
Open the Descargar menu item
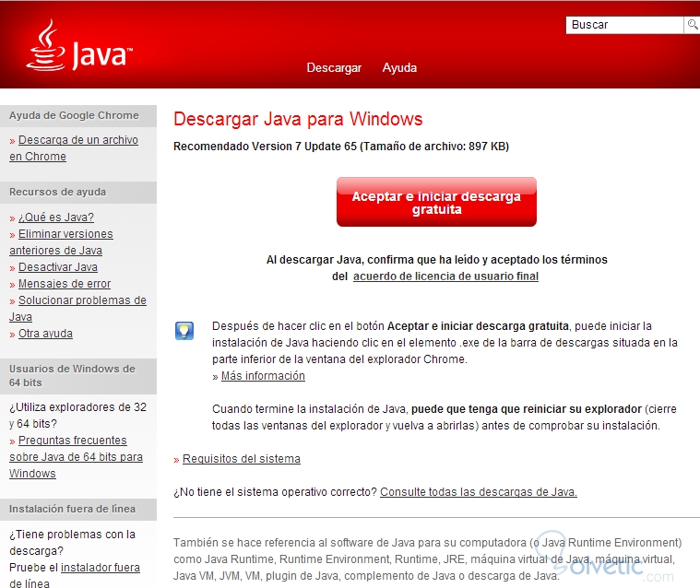click(334, 68)
